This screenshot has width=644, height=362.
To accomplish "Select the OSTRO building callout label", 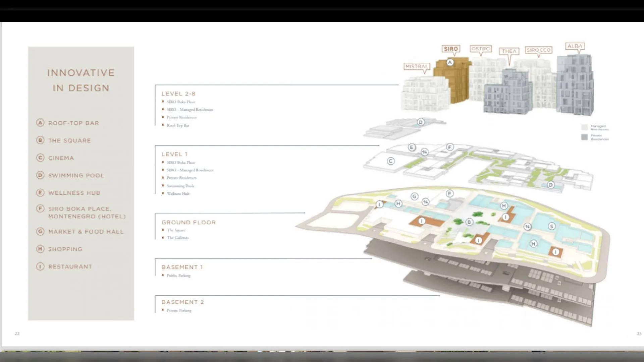I will tap(481, 49).
